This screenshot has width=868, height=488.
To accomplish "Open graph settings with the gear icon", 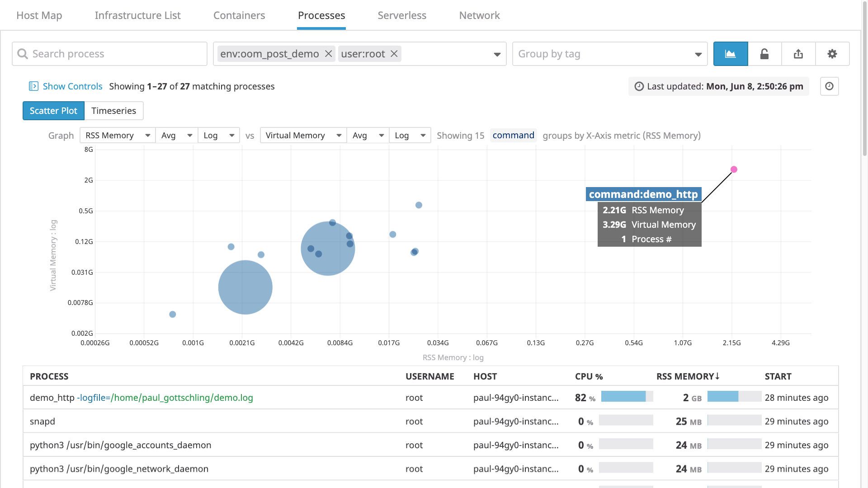I will [x=832, y=54].
